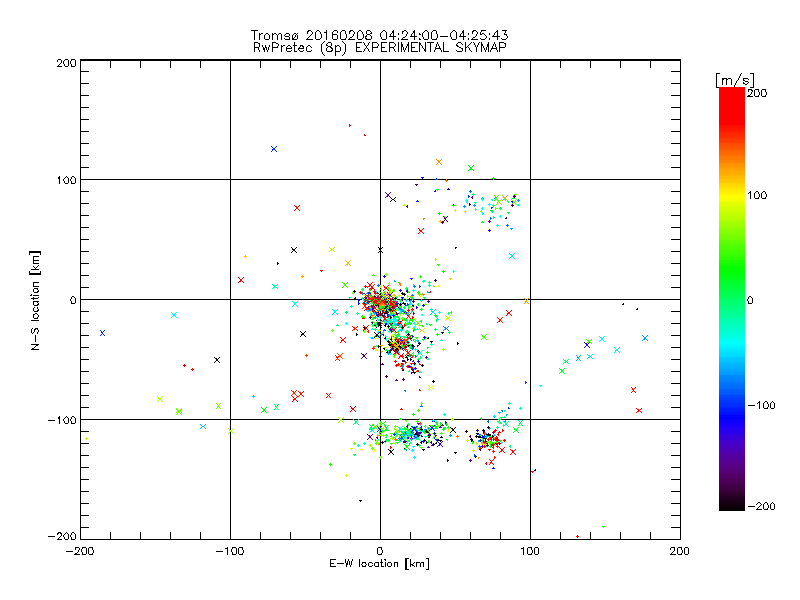Image resolution: width=800 pixels, height=600 pixels.
Task: Click the 'E-W location [km]' axis label
Action: [379, 563]
